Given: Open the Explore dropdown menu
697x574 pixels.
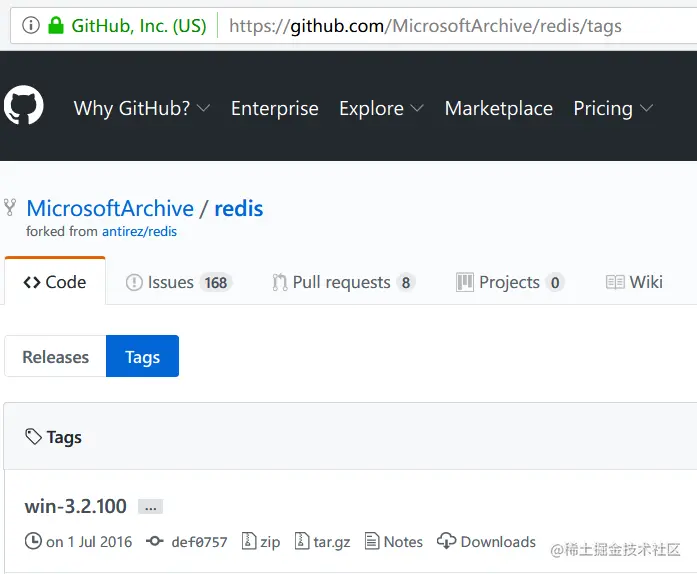Looking at the screenshot, I should point(381,108).
